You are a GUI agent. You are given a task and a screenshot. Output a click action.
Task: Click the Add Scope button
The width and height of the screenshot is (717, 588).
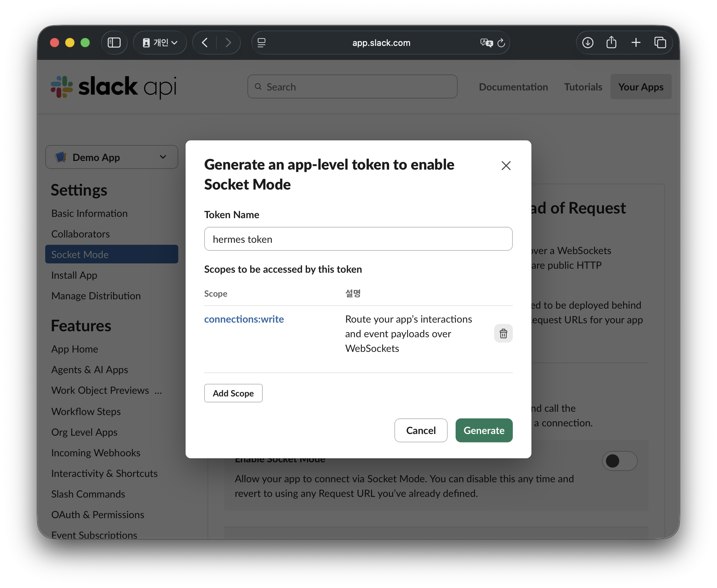coord(233,393)
